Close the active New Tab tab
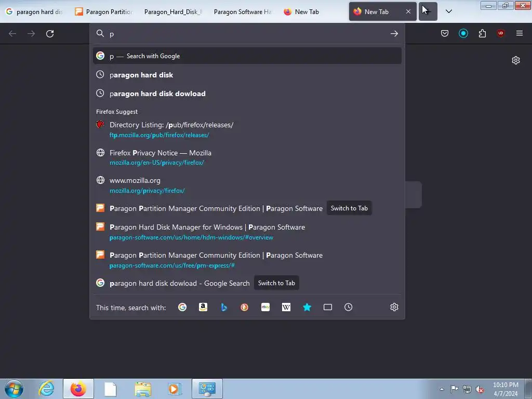The width and height of the screenshot is (532, 399). coord(408,11)
